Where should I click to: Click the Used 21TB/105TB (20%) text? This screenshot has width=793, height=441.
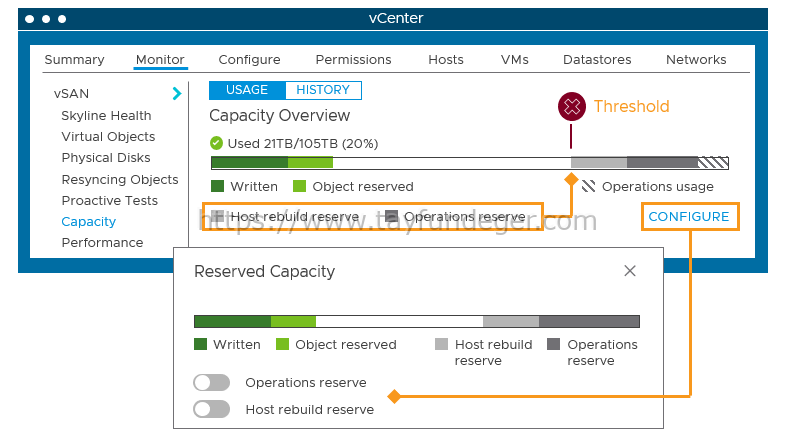(x=303, y=144)
